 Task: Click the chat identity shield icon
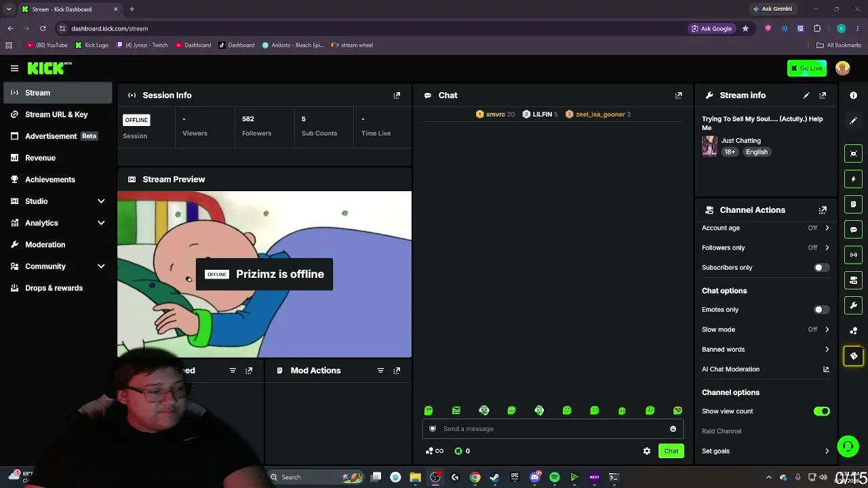tap(433, 429)
